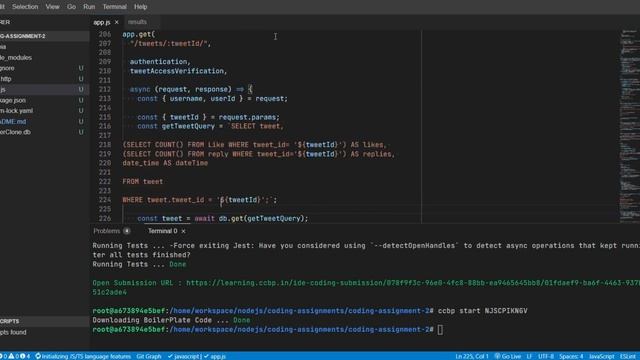The image size is (640, 360).
Task: Click 'FROM tweet' on line 222
Action: pos(143,181)
